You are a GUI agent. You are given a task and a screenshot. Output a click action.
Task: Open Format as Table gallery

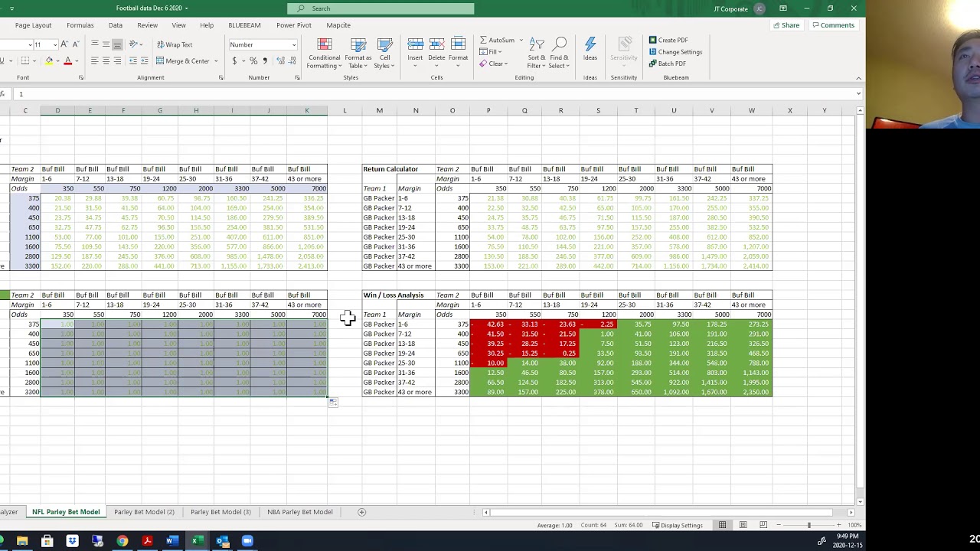[x=358, y=53]
